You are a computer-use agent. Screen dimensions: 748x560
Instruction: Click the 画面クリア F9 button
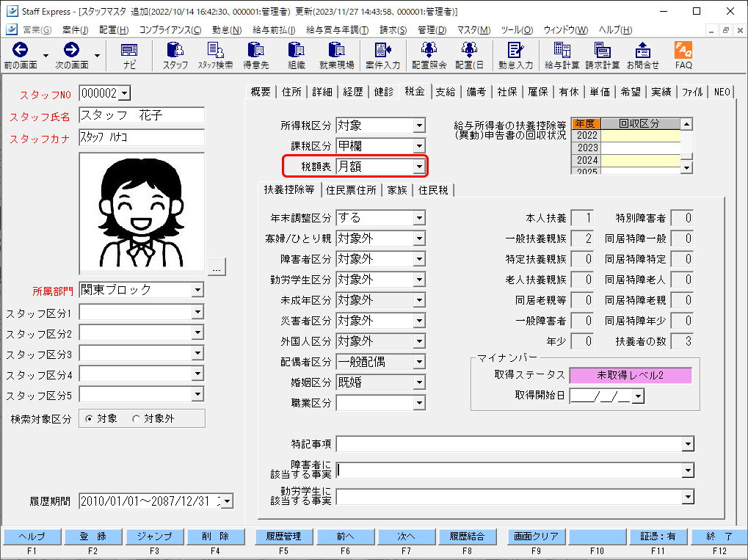pyautogui.click(x=536, y=537)
